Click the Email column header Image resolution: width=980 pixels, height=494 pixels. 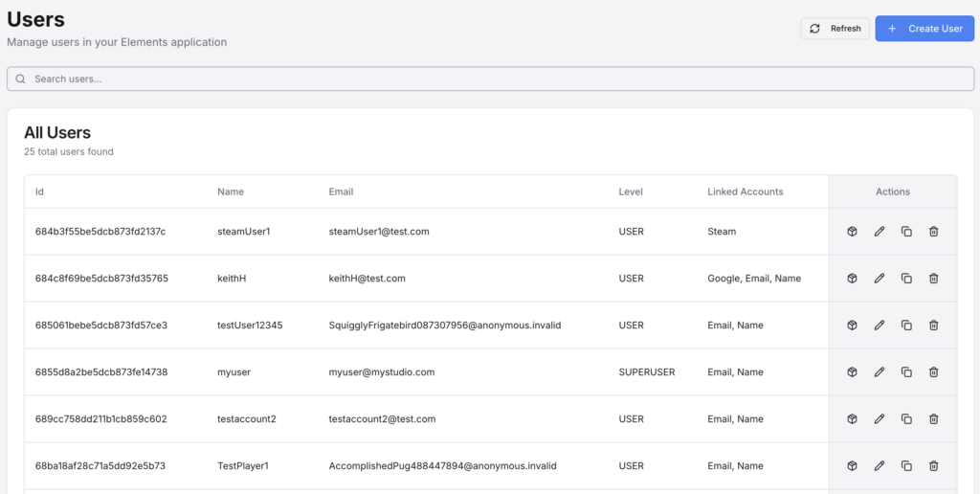click(341, 191)
